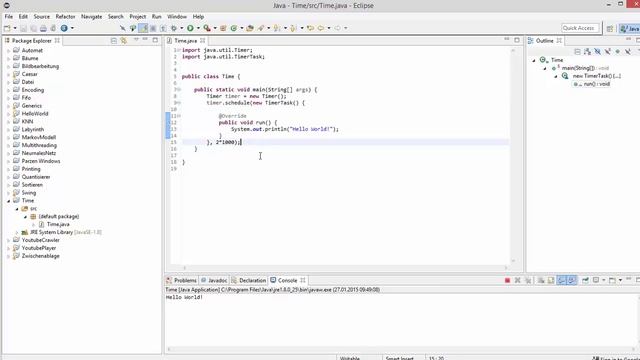Click the New file toolbar icon

coord(7,28)
